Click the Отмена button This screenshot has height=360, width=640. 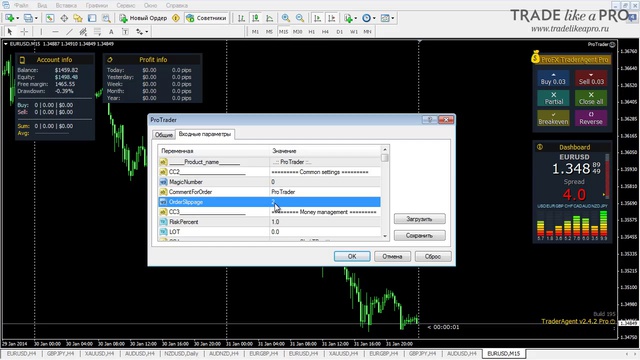tap(392, 256)
